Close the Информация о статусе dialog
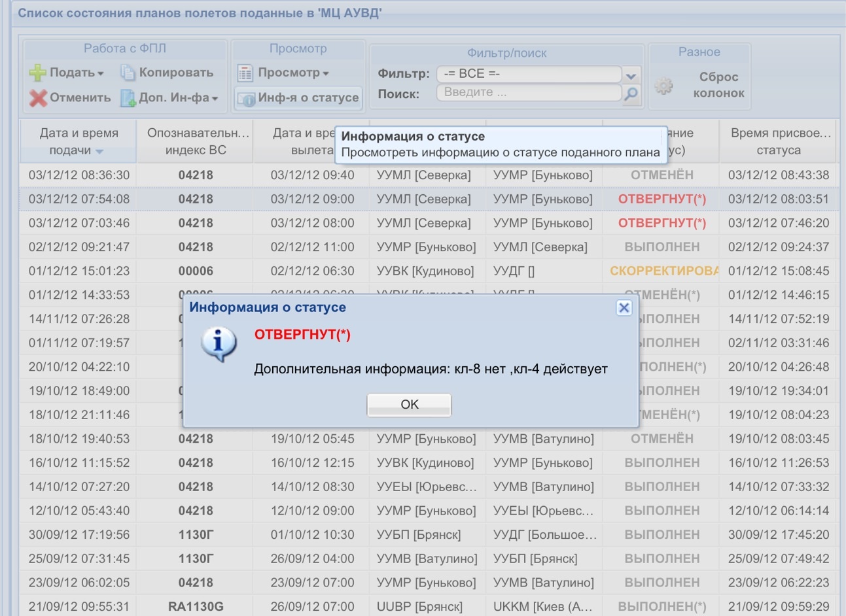846x616 pixels. (x=624, y=307)
